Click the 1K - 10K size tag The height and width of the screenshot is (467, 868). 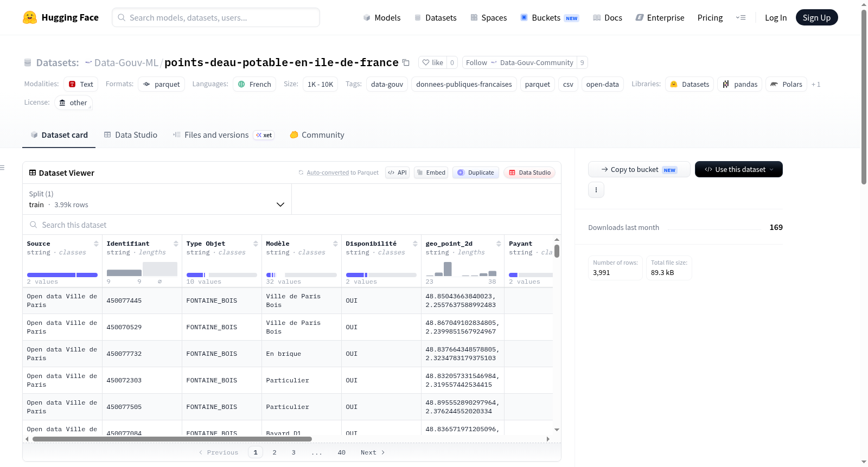coord(320,84)
